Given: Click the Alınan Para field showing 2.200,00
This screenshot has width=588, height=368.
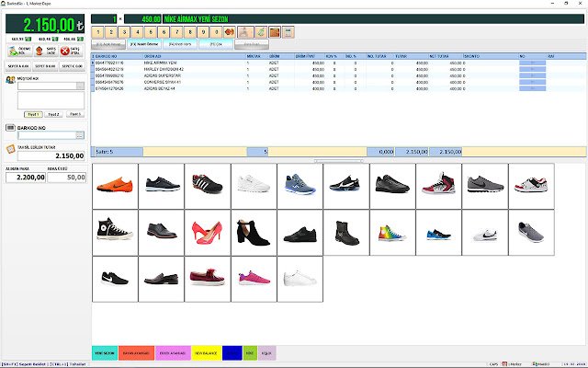Looking at the screenshot, I should tap(26, 178).
